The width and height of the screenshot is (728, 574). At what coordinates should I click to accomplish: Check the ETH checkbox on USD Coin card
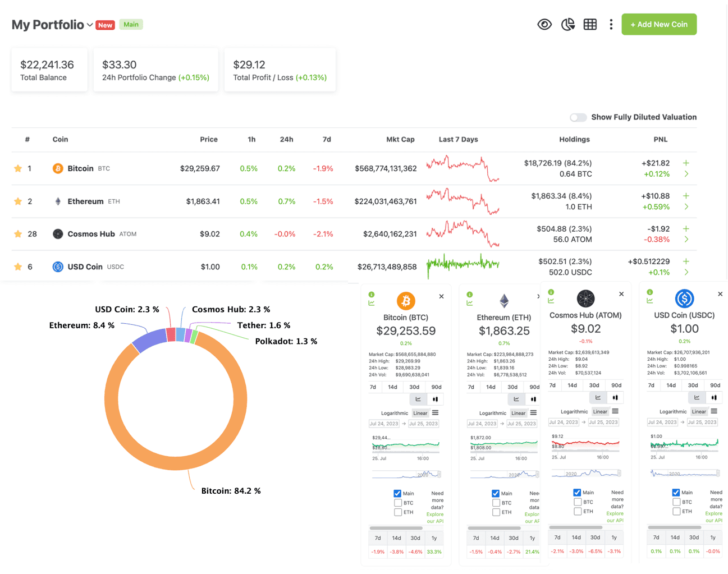pyautogui.click(x=676, y=511)
